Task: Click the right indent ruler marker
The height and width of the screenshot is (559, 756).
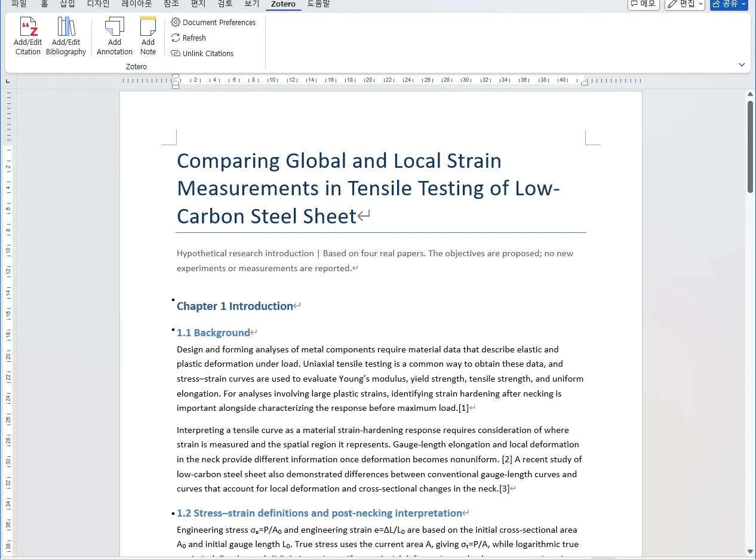Action: point(585,82)
